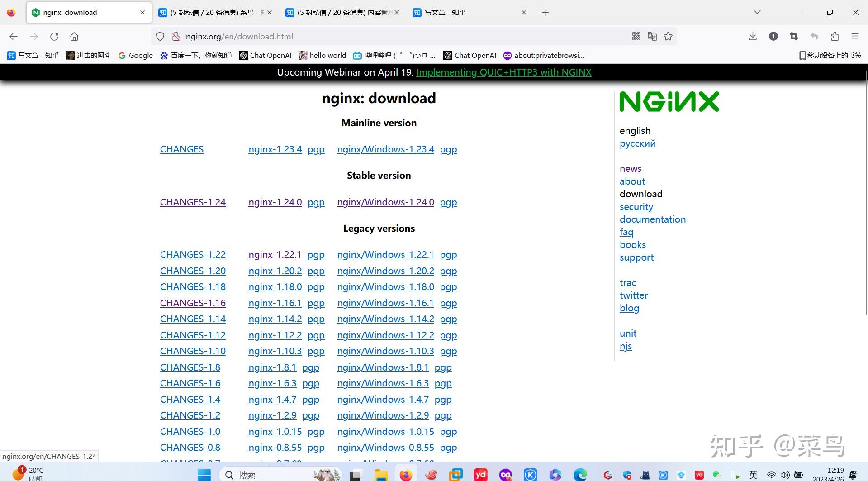Viewport: 868px width, 481px height.
Task: List all tabs with the chevron
Action: [757, 12]
